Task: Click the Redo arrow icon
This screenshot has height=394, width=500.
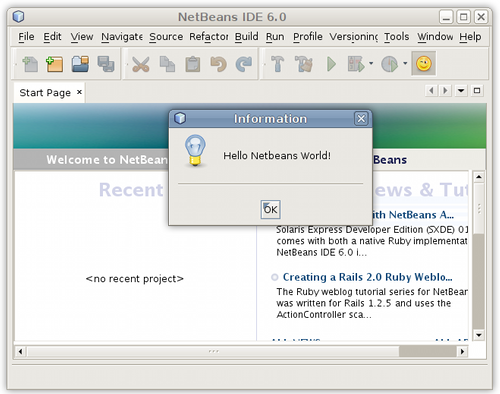Action: click(244, 64)
